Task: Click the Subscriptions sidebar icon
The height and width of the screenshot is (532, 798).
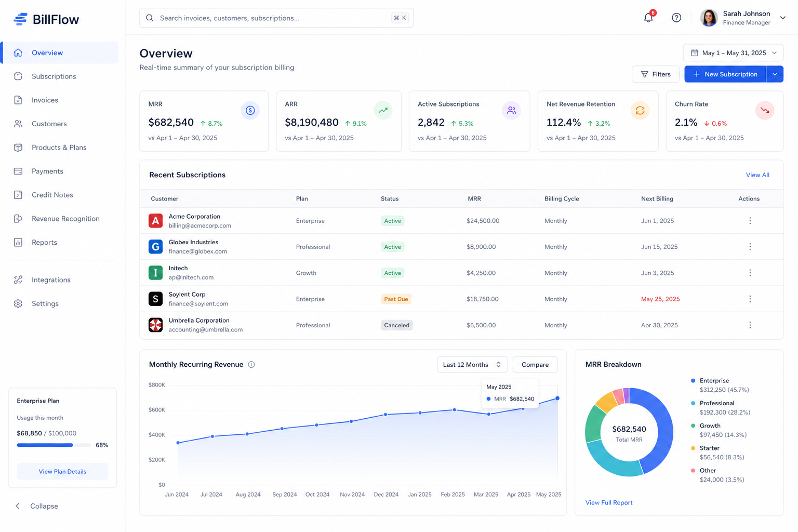Action: [18, 76]
